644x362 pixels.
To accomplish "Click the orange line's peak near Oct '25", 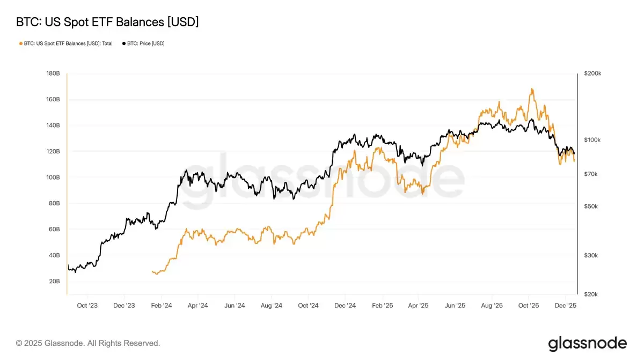I will pos(532,89).
